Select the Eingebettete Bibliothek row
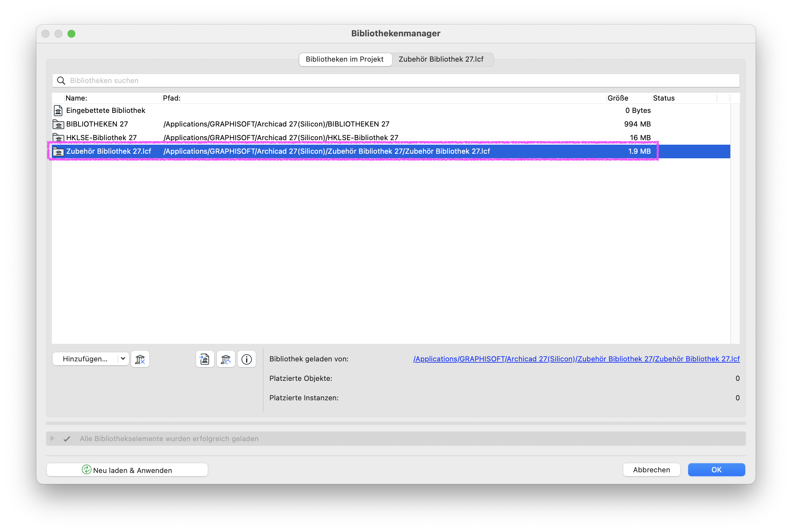 coord(391,111)
